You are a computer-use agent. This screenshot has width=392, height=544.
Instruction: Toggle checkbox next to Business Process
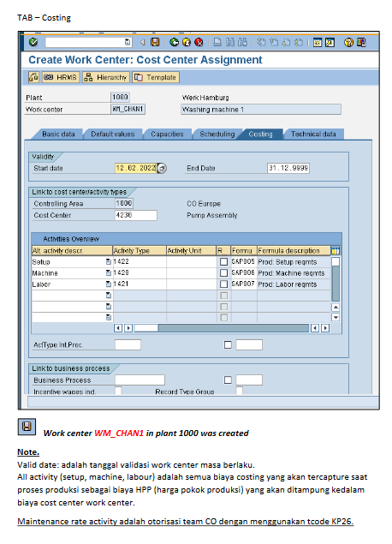tap(228, 380)
